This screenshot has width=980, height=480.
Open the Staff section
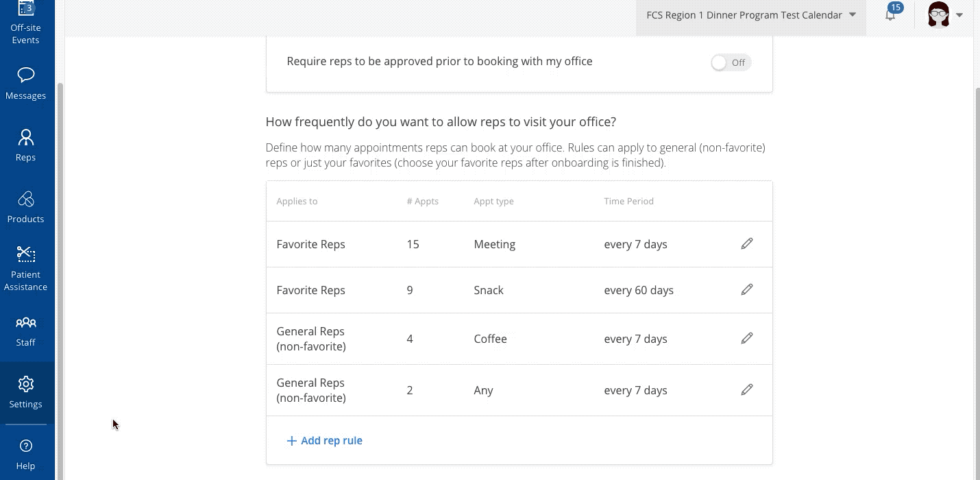pos(25,331)
